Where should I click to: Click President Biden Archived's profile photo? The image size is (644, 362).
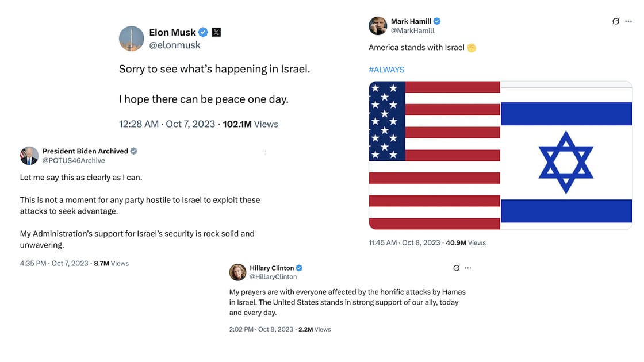[29, 156]
